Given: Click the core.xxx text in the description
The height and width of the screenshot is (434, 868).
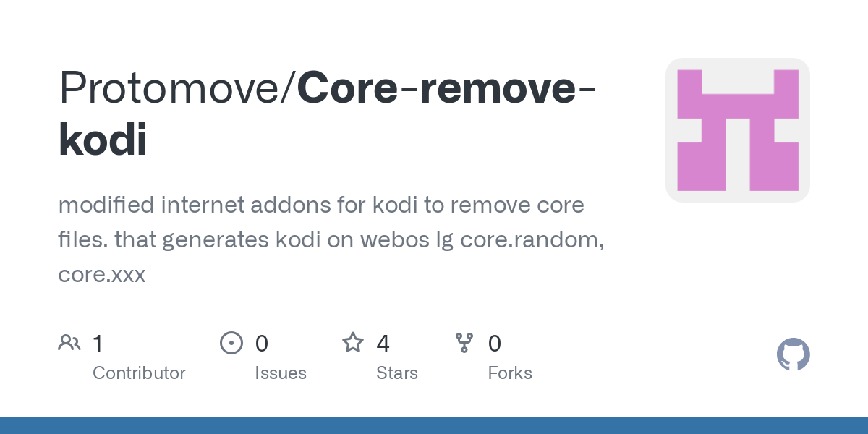Looking at the screenshot, I should pyautogui.click(x=102, y=275).
